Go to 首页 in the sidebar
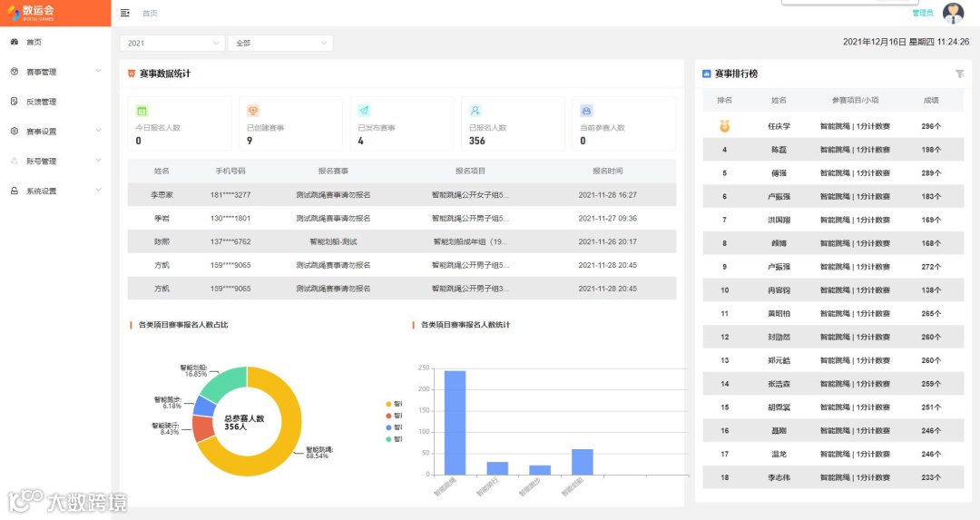The height and width of the screenshot is (520, 980). pos(55,42)
